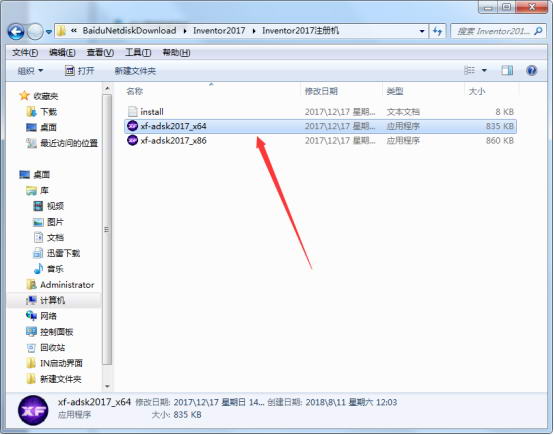
Task: Click the magnifier search icon
Action: 538,31
